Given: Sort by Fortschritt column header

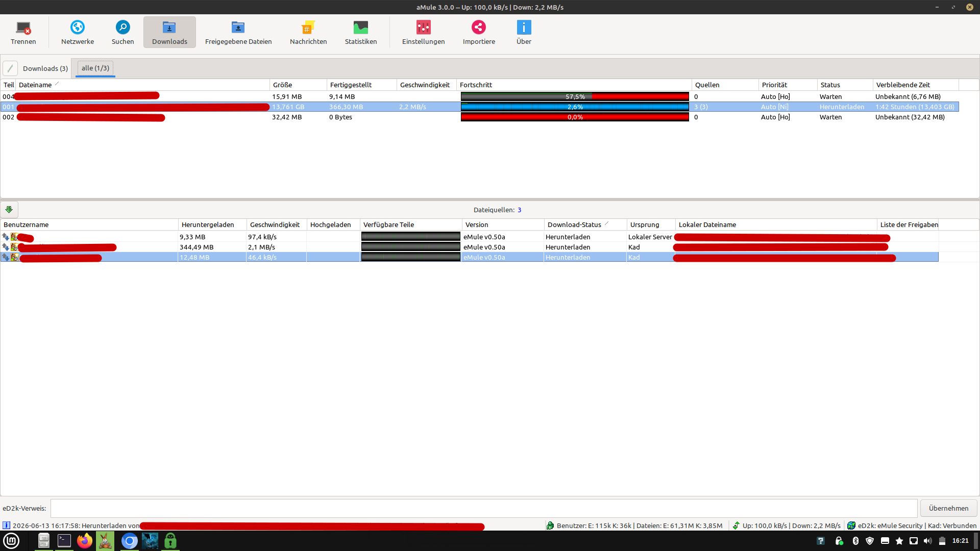Looking at the screenshot, I should coord(574,85).
